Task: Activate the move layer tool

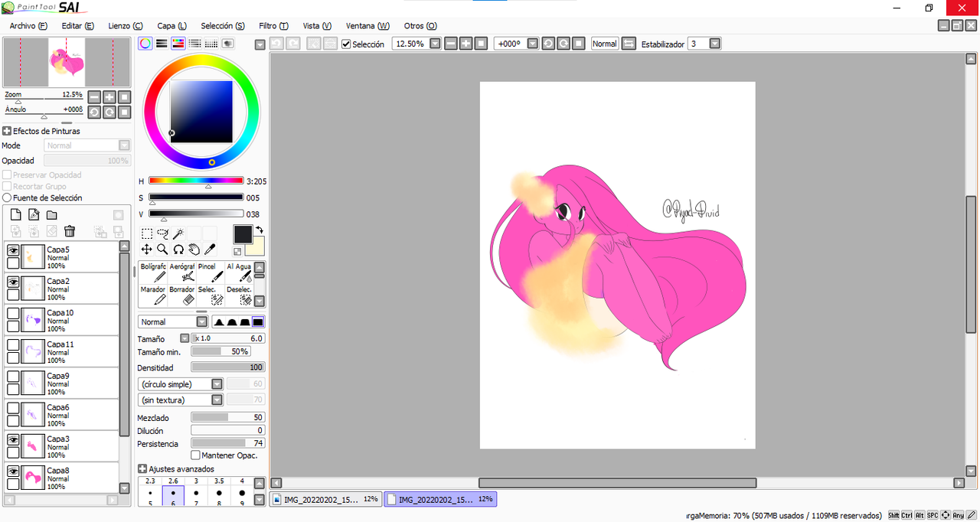Action: (146, 249)
